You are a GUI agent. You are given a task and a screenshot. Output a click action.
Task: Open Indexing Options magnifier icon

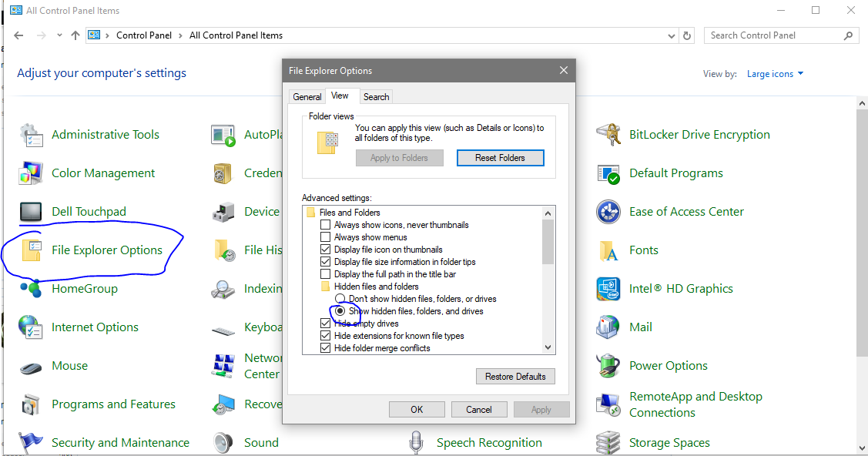pos(223,289)
